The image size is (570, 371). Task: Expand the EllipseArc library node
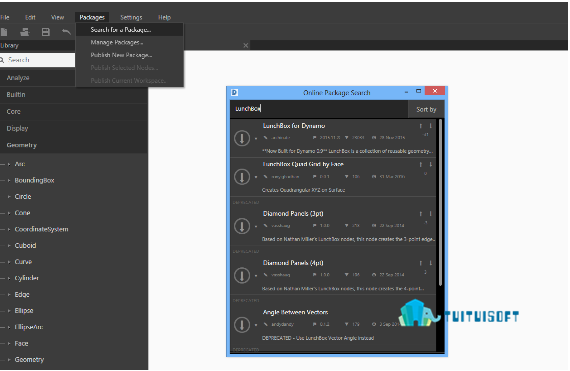[9, 327]
